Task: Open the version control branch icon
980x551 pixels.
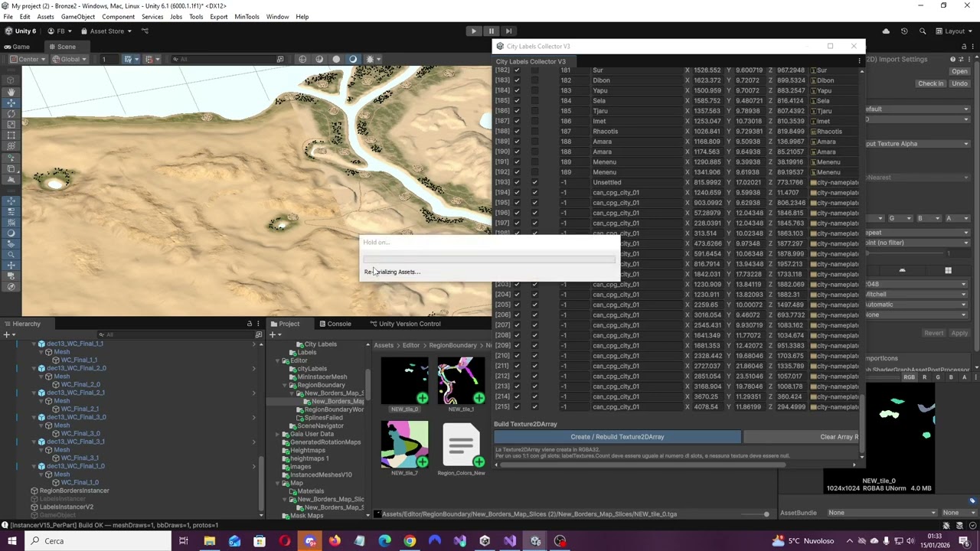Action: tap(145, 31)
